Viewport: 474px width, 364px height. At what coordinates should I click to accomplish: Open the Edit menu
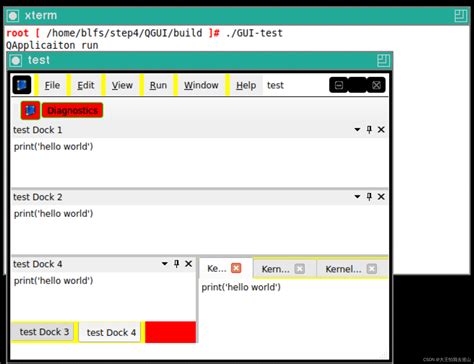point(86,85)
